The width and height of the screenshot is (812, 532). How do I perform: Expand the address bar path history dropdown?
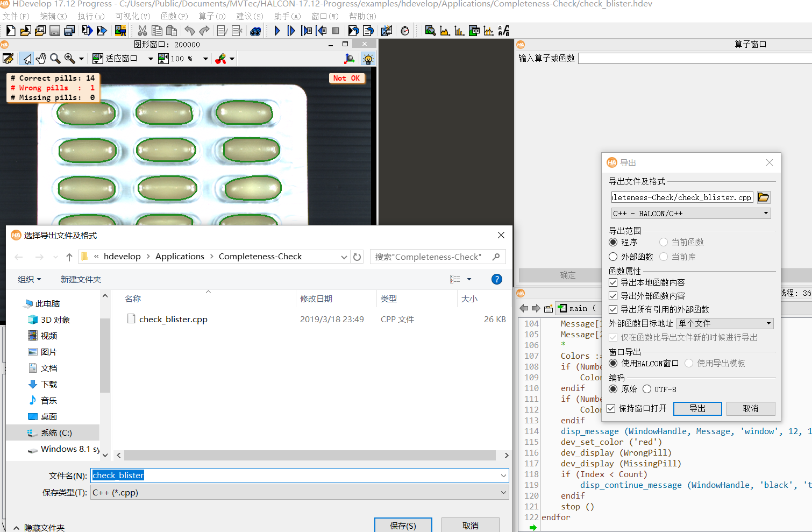tap(344, 257)
